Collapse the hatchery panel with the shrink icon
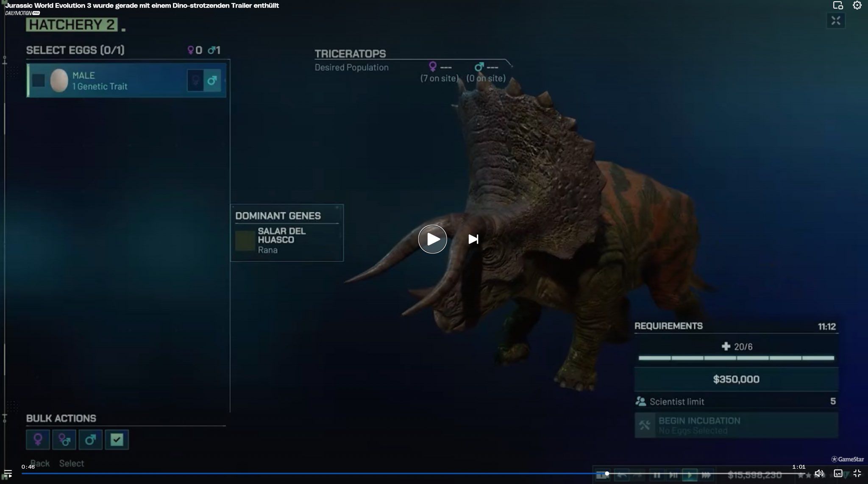The width and height of the screenshot is (868, 484). [836, 20]
